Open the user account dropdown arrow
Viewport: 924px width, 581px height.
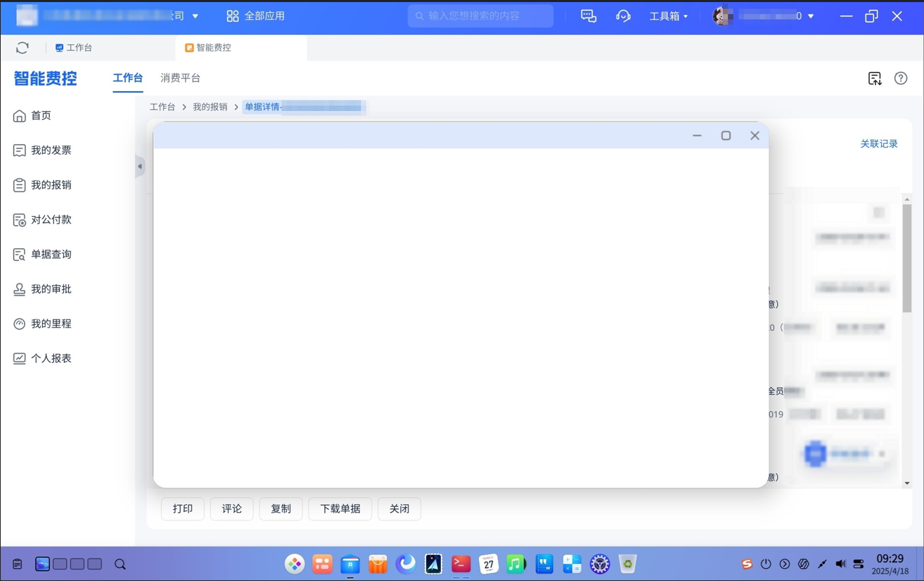811,16
